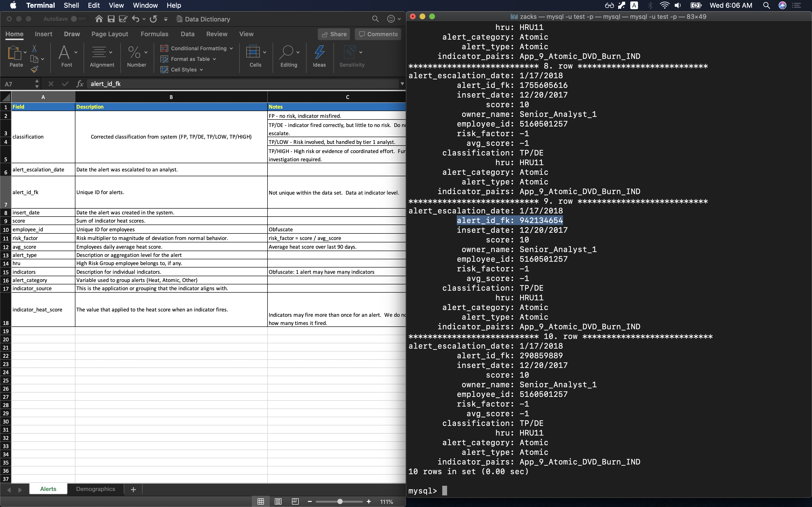Click the Share button

click(334, 34)
